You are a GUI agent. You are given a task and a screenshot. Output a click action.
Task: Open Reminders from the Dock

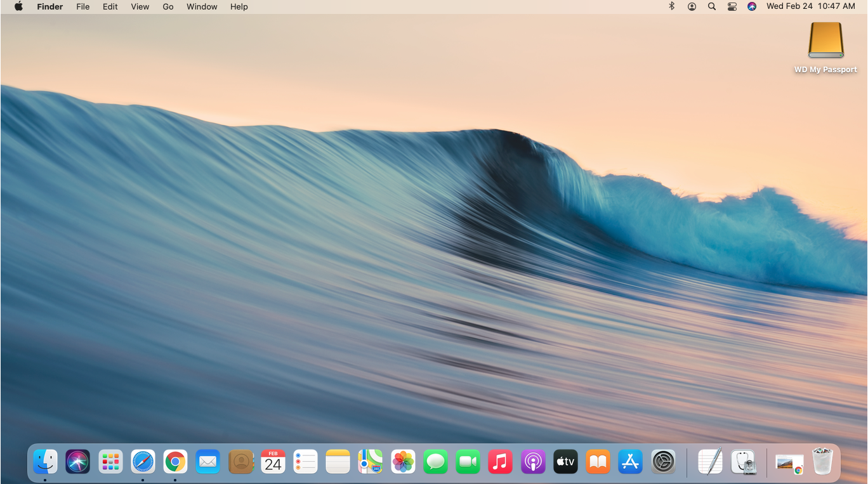[305, 461]
